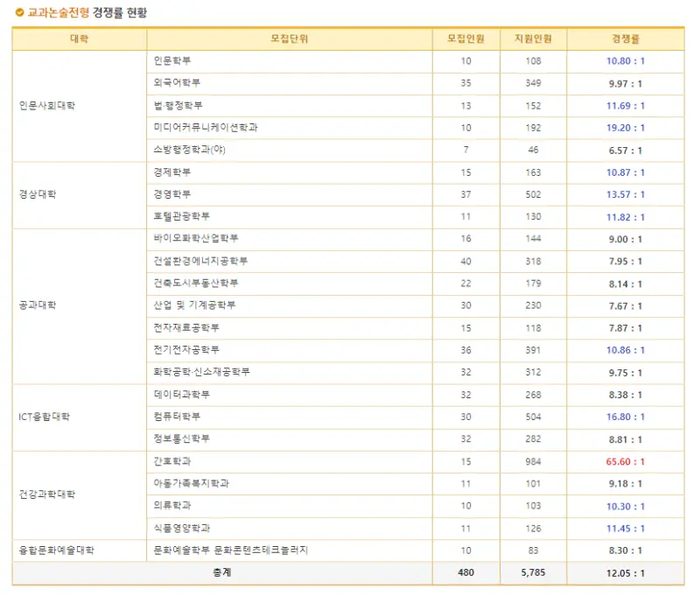Click the 11.82 : 1 competition ratio
The width and height of the screenshot is (700, 596).
click(x=626, y=217)
